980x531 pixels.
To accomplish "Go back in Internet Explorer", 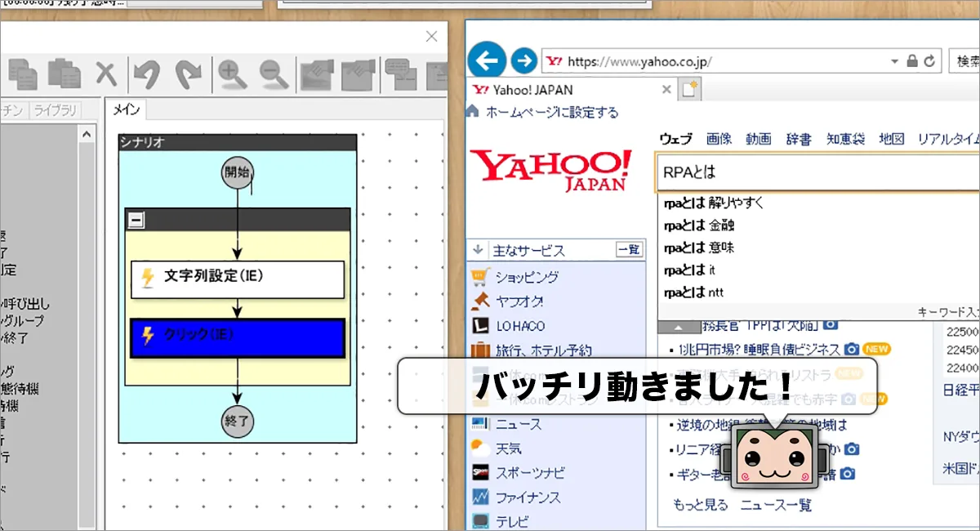I will 488,60.
